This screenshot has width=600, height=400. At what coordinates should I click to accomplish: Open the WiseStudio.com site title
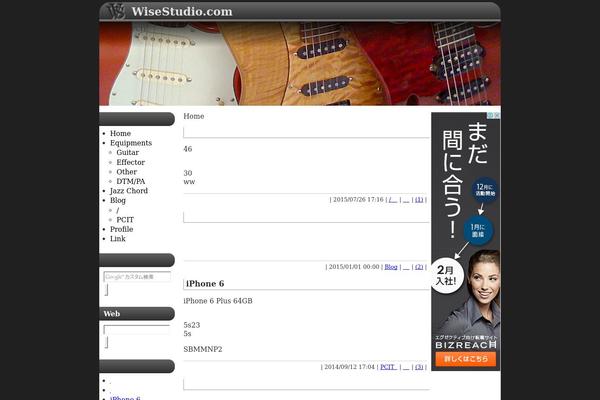click(182, 11)
